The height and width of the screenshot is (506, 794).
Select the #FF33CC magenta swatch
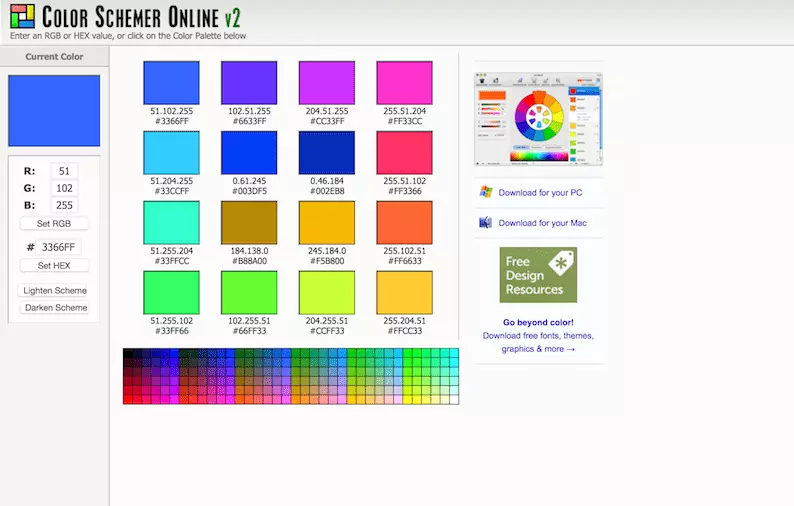pyautogui.click(x=405, y=83)
